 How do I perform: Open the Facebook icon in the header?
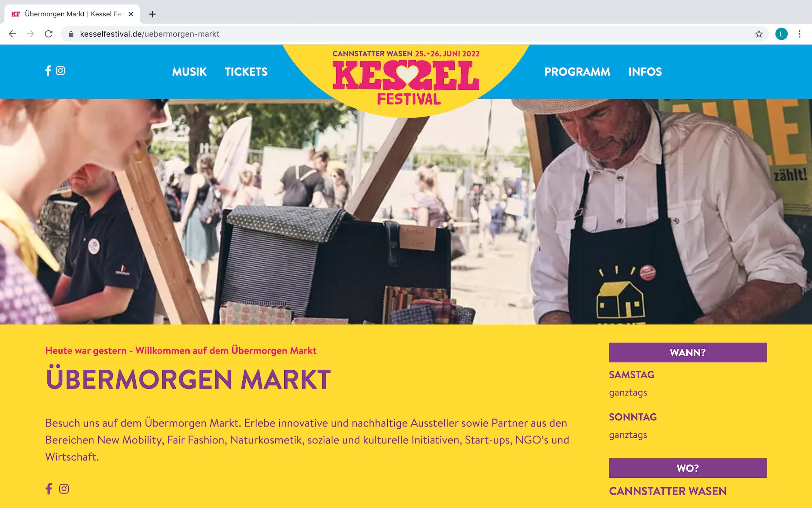(x=48, y=71)
